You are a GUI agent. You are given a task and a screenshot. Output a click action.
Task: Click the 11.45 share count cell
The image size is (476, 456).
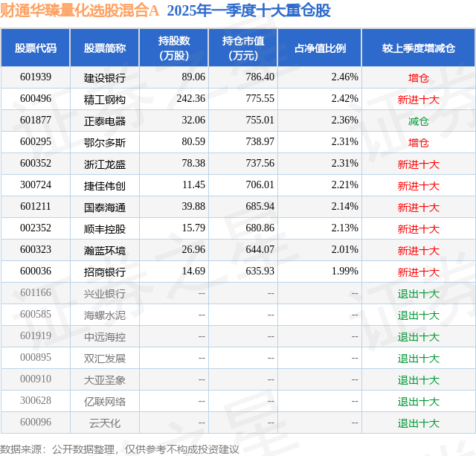point(193,185)
